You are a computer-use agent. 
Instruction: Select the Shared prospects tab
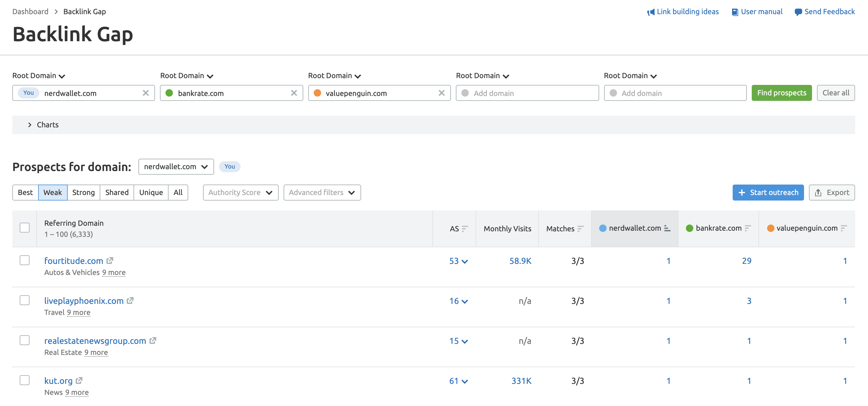117,192
